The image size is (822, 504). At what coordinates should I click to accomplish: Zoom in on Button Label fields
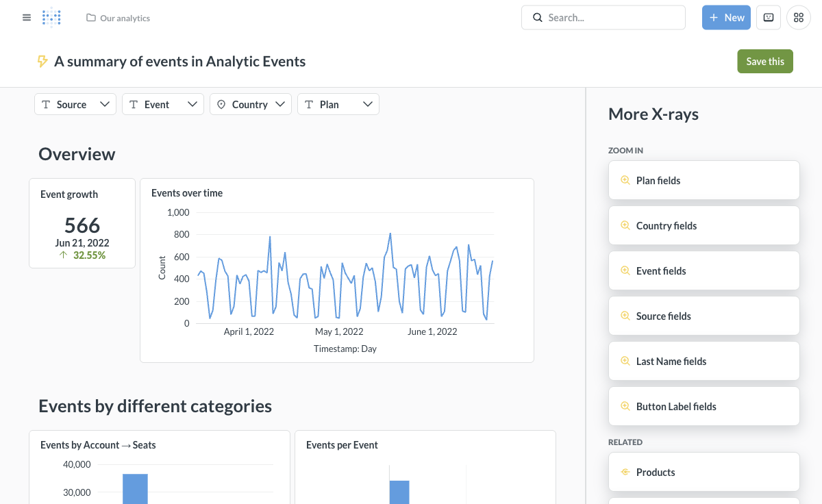tap(704, 406)
